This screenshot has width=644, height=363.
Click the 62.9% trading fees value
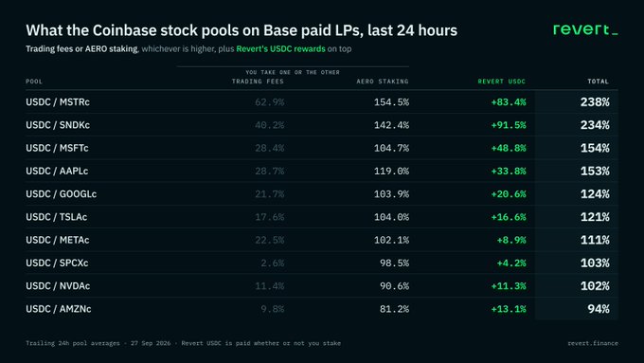click(x=269, y=102)
